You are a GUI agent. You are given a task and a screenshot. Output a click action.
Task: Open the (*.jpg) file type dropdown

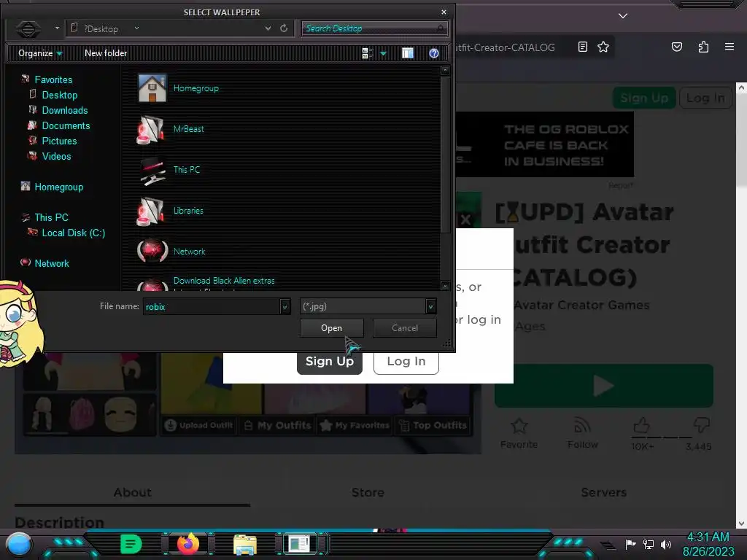click(430, 307)
